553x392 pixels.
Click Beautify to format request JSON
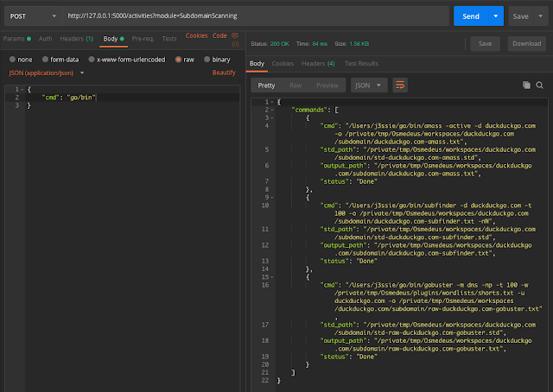tap(224, 73)
